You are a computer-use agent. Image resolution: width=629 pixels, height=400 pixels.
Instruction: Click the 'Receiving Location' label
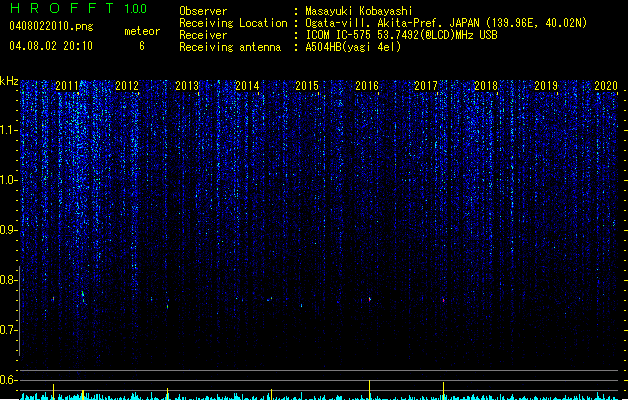click(233, 23)
